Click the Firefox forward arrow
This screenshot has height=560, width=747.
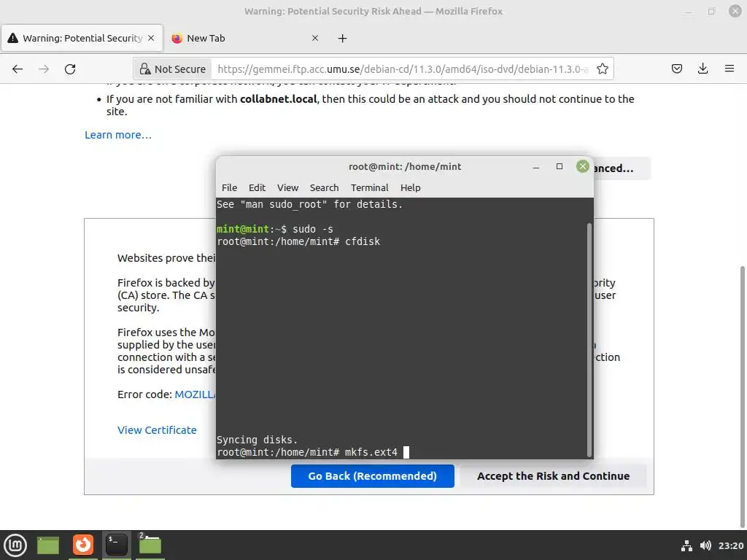pos(44,69)
